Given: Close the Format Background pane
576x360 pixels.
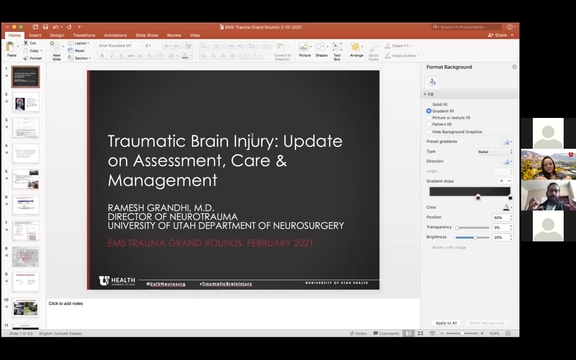Looking at the screenshot, I should point(514,67).
